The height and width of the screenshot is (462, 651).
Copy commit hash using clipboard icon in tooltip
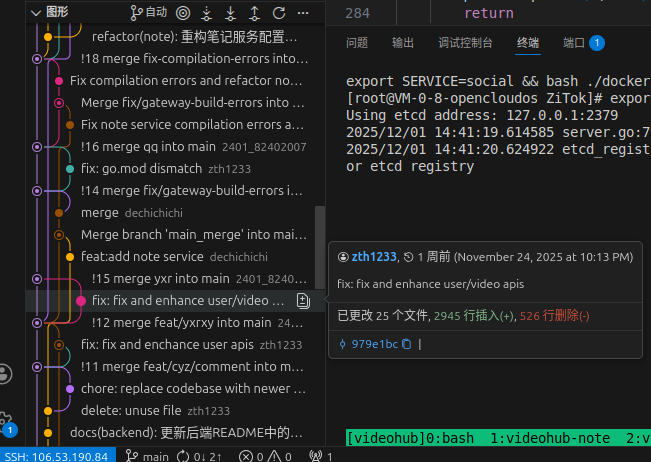point(406,344)
